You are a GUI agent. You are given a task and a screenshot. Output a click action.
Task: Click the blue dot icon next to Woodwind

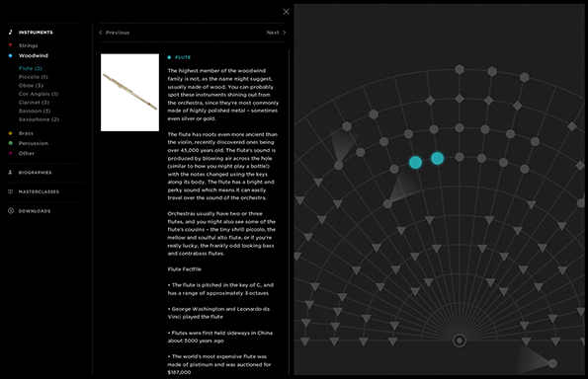(x=11, y=56)
